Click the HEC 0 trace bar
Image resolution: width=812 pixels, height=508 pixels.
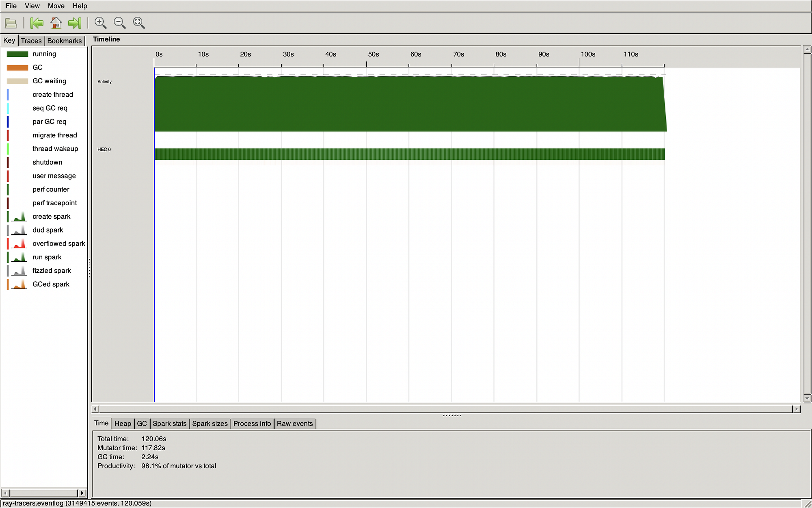point(409,154)
